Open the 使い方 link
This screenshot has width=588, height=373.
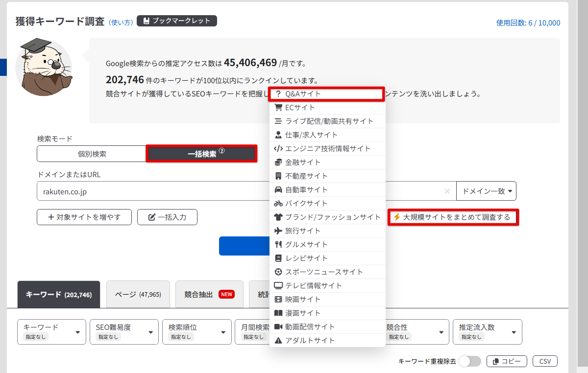[122, 22]
